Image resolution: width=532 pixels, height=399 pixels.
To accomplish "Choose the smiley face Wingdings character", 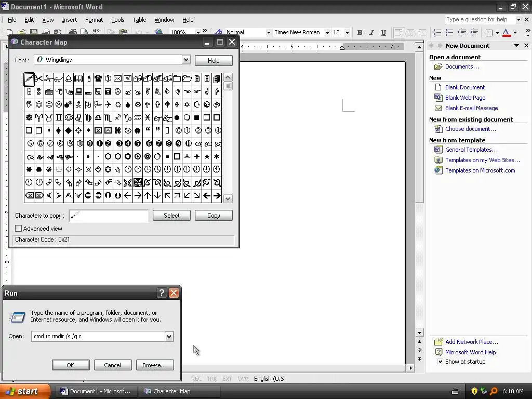I will tap(39, 105).
